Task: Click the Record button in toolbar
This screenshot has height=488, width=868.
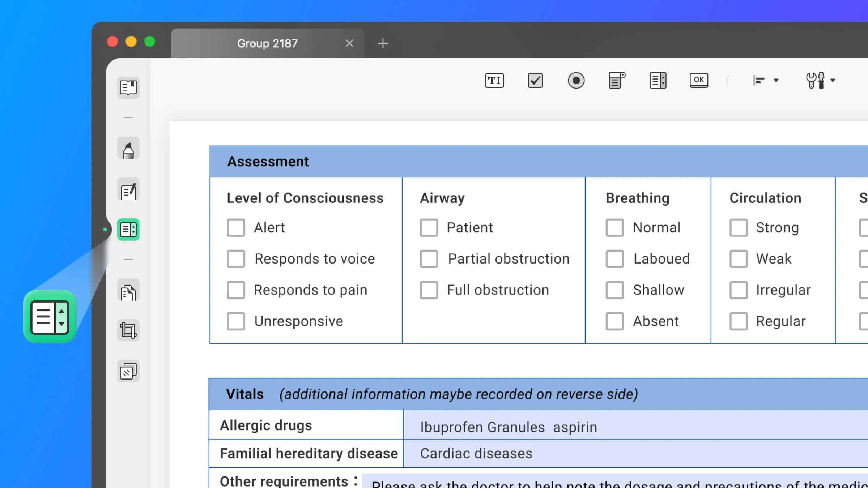Action: click(x=576, y=80)
